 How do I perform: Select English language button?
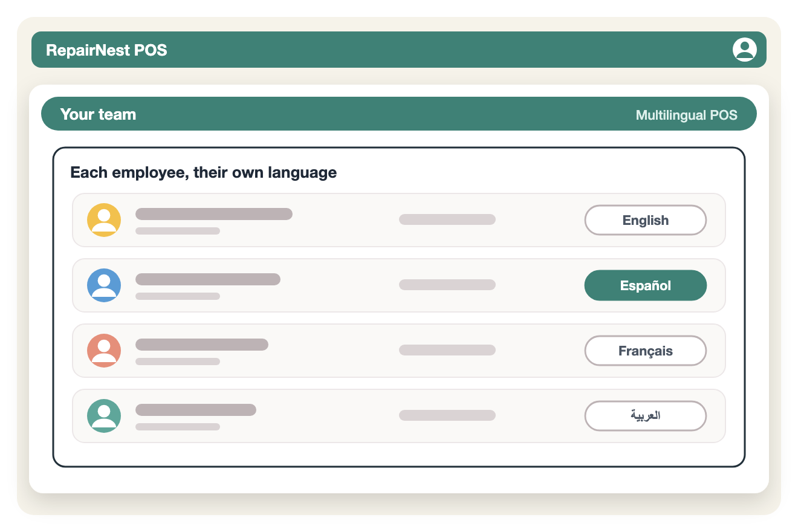[646, 220]
